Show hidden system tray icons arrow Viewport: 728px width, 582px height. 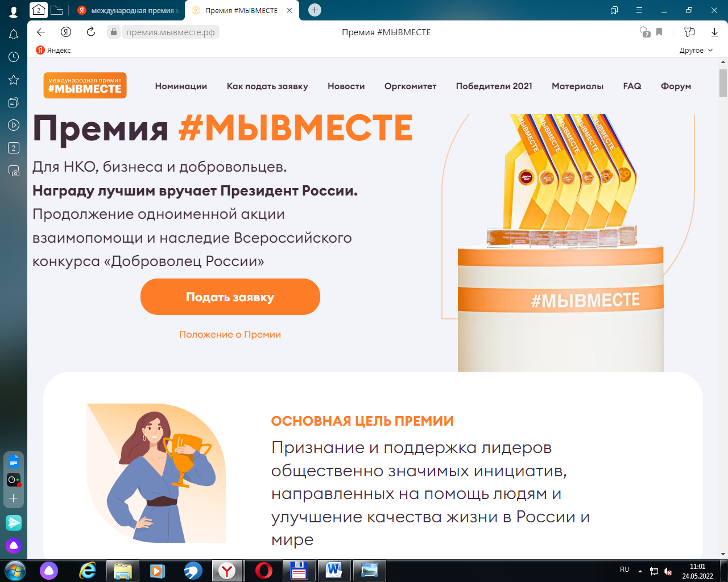tap(640, 571)
